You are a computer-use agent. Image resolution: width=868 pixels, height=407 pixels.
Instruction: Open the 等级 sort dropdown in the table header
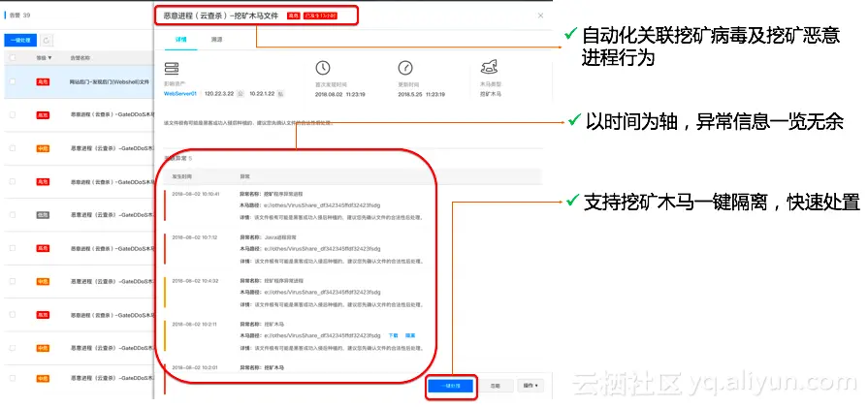(44, 57)
